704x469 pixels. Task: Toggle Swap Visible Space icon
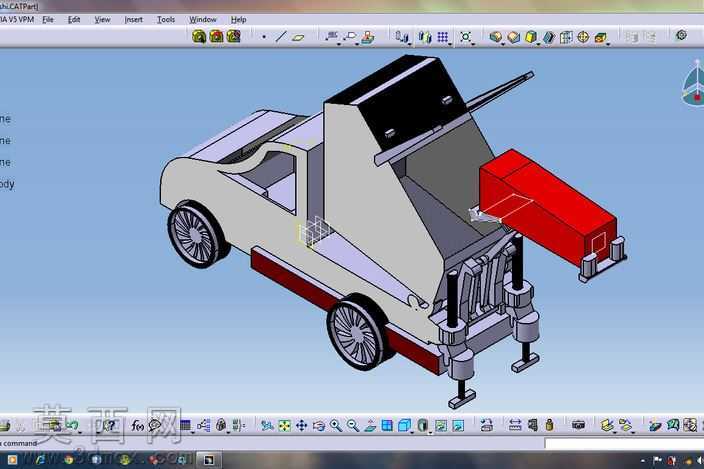tap(458, 425)
